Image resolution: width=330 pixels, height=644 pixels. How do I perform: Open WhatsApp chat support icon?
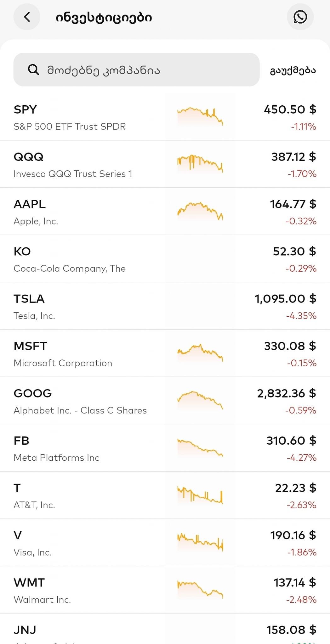coord(300,17)
